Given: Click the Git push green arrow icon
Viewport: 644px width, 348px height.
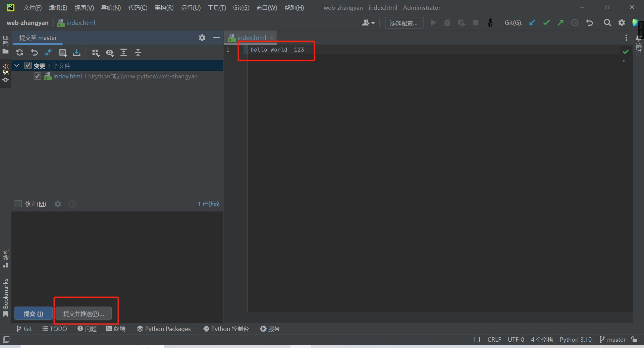Looking at the screenshot, I should click(x=560, y=23).
